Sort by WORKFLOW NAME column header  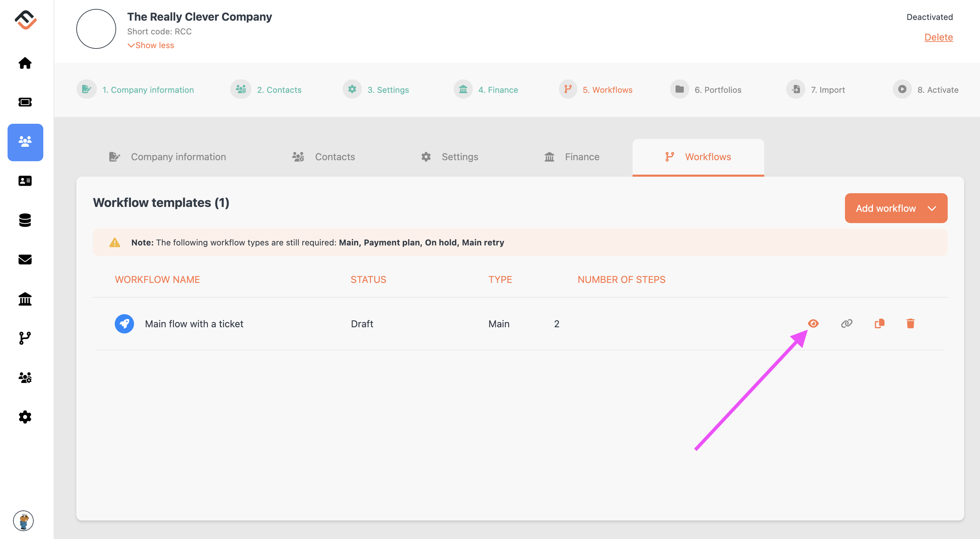click(x=157, y=280)
